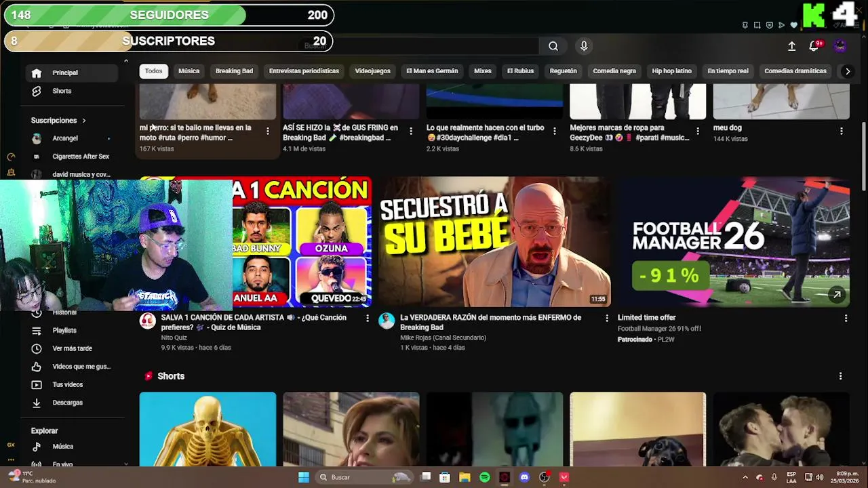Click the Nito Quiz channel avatar
This screenshot has width=868, height=488.
(x=148, y=321)
